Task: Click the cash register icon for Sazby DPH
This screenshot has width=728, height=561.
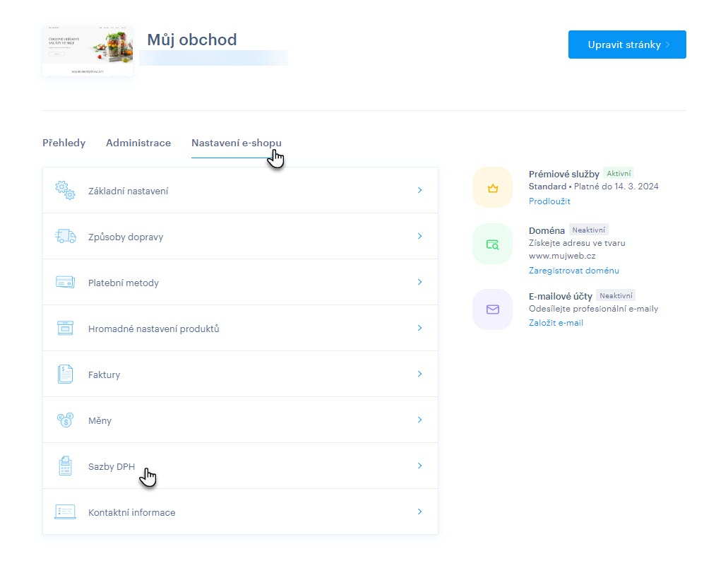Action: coord(65,466)
